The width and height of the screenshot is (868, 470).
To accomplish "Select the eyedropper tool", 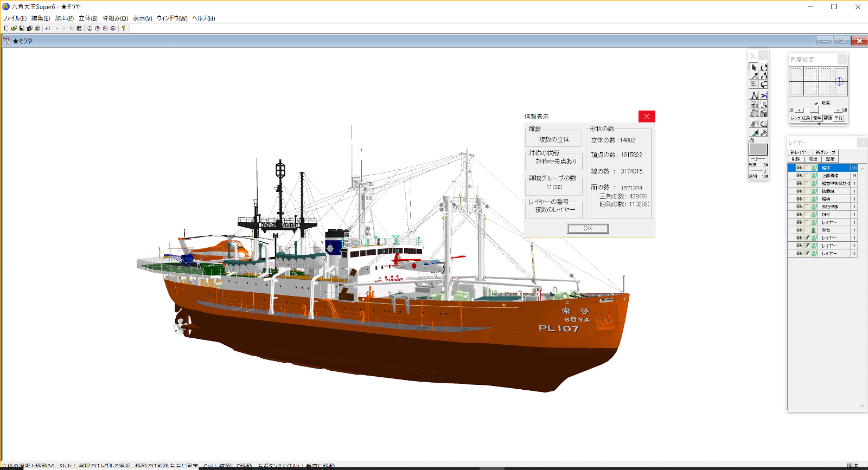I will 754,133.
